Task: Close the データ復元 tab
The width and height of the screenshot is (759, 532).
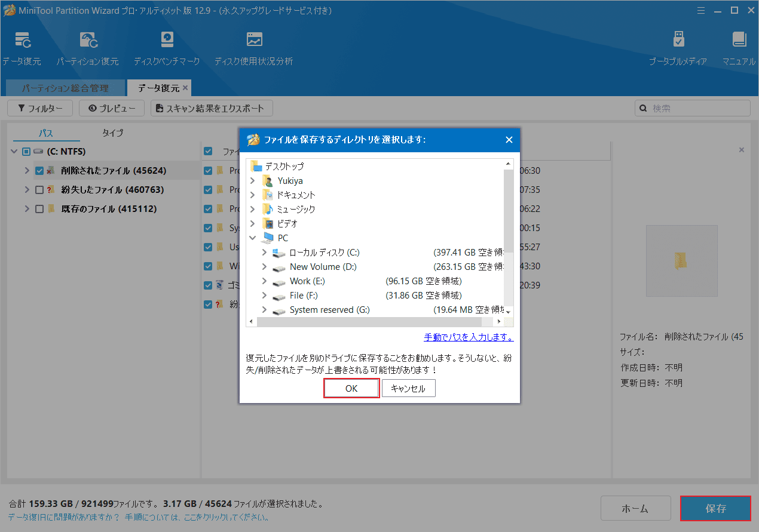Action: (x=185, y=88)
